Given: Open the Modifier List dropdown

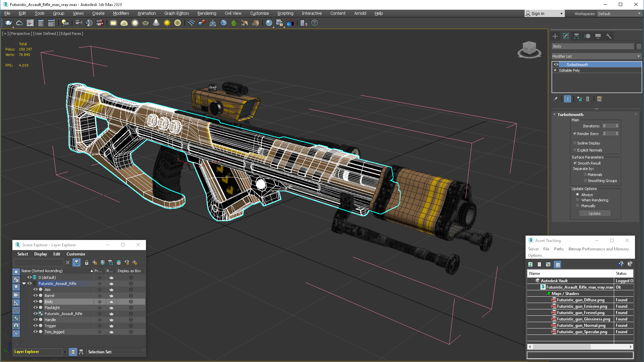Looking at the screenshot, I should pyautogui.click(x=596, y=56).
